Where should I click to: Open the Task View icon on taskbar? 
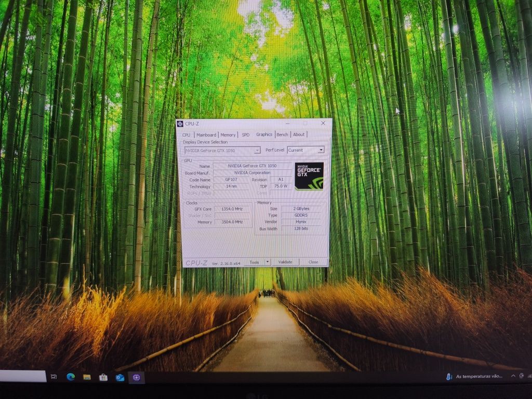pyautogui.click(x=54, y=377)
